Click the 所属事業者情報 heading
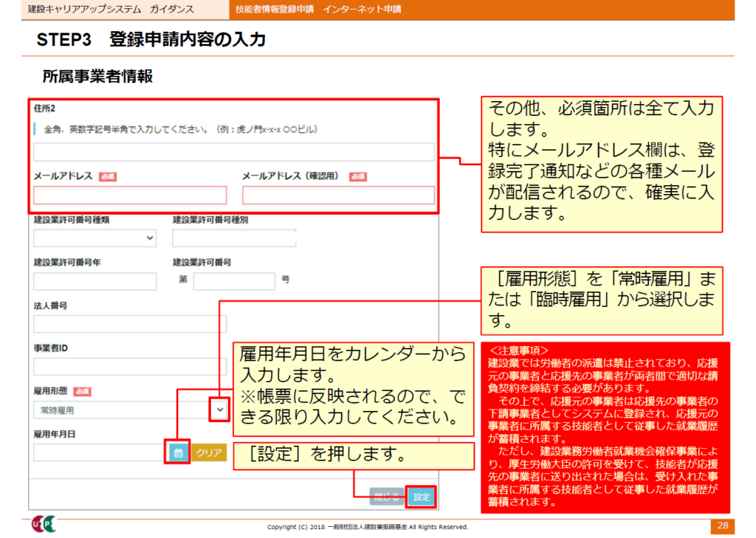Image resolution: width=756 pixels, height=538 pixels. click(97, 76)
